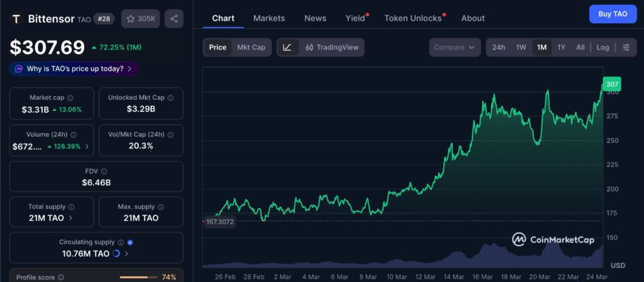Click info icon next to Volume (24h)
The width and height of the screenshot is (644, 282).
click(74, 135)
